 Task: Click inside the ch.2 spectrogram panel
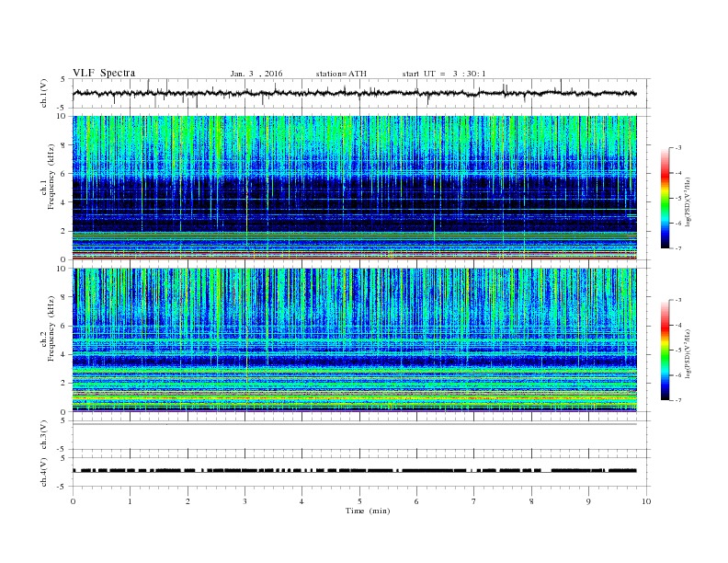click(355, 339)
